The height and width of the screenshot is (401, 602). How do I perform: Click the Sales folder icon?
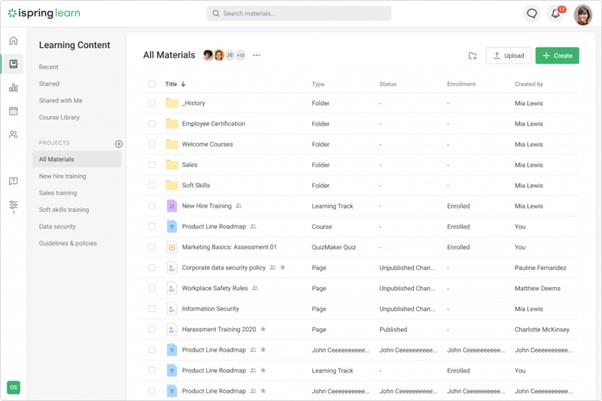click(x=172, y=164)
